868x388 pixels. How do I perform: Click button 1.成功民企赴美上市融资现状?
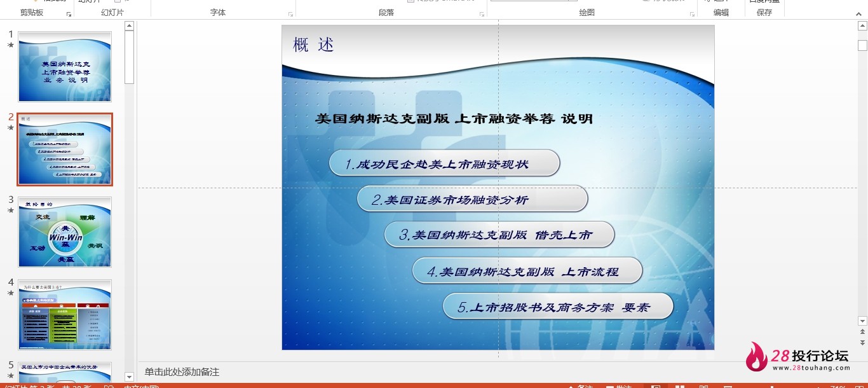click(x=444, y=163)
